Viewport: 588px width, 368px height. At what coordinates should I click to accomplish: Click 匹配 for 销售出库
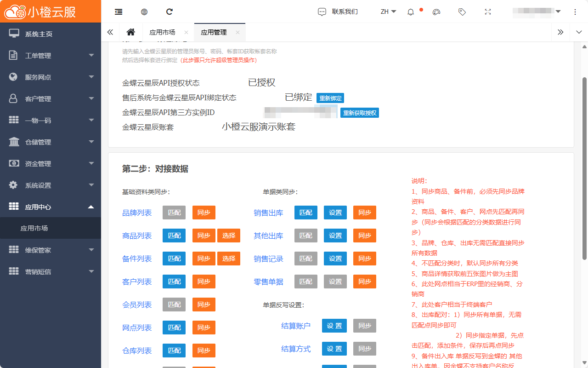pyautogui.click(x=306, y=213)
